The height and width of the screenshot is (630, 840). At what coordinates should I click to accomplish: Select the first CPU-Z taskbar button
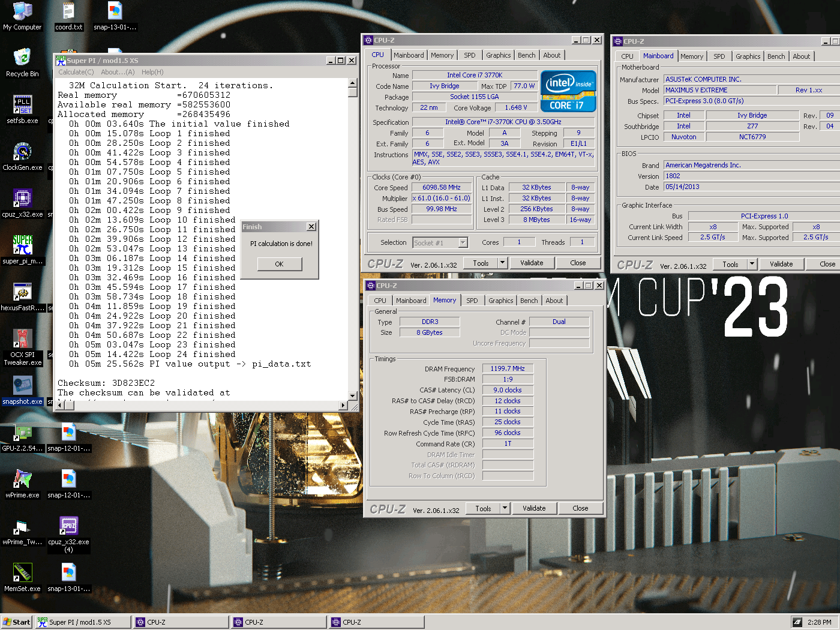181,622
